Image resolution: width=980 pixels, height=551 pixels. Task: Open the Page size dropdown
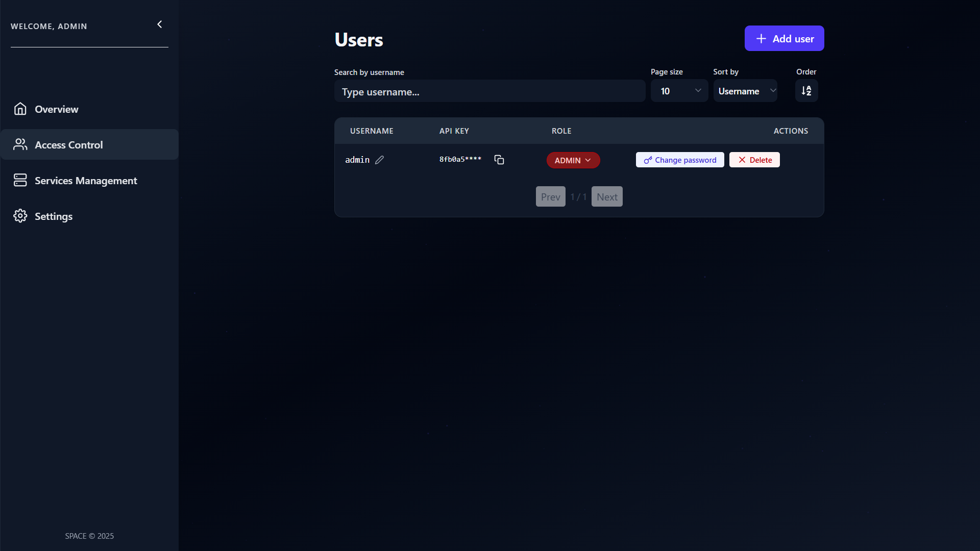point(679,91)
